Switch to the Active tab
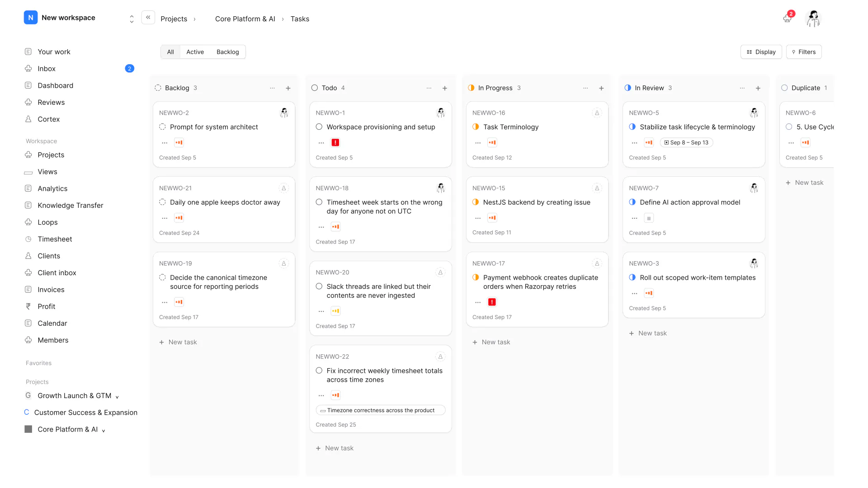The image size is (868, 488). 195,52
